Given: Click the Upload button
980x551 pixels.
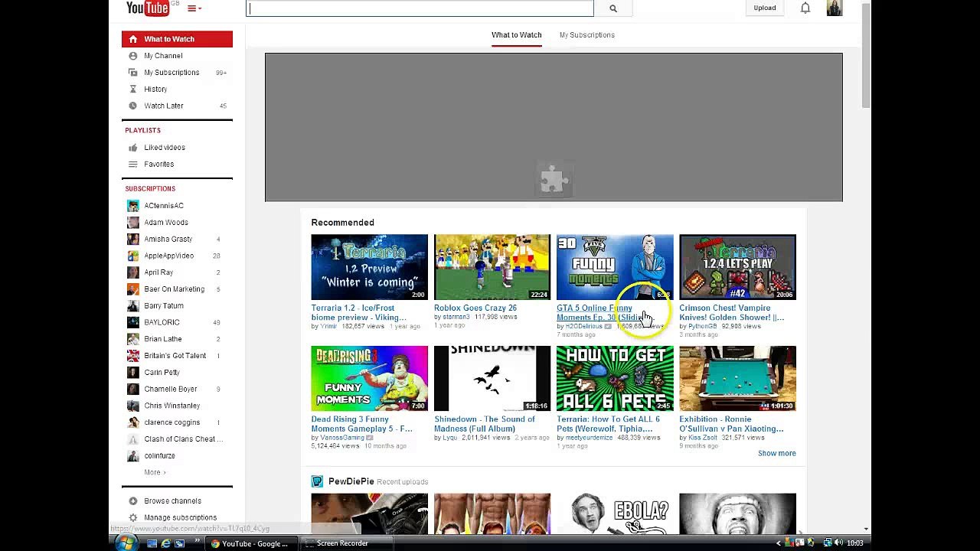Looking at the screenshot, I should (764, 8).
